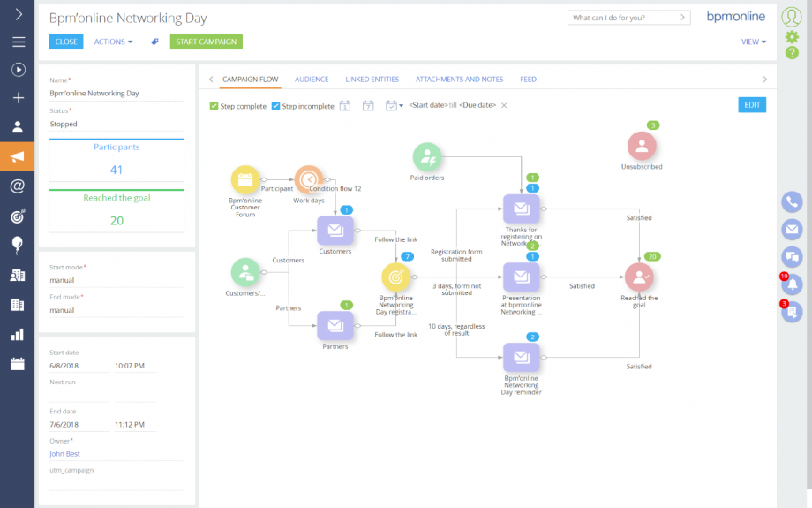Click the Due date filter placeholder
This screenshot has width=812, height=508.
pos(477,105)
